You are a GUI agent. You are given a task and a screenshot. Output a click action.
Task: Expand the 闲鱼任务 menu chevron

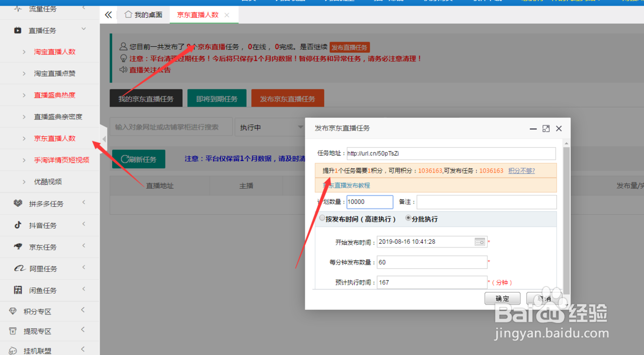click(84, 290)
